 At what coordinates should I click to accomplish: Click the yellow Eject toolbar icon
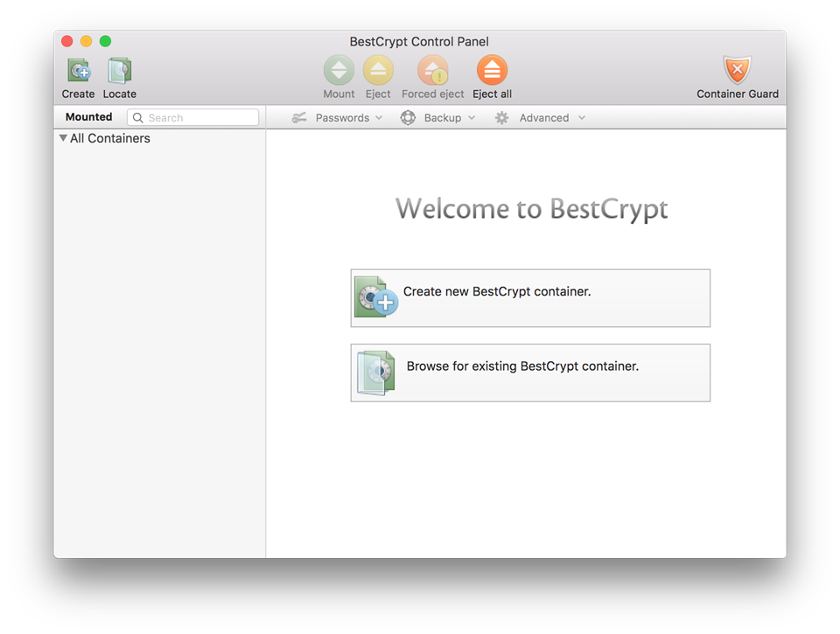378,70
